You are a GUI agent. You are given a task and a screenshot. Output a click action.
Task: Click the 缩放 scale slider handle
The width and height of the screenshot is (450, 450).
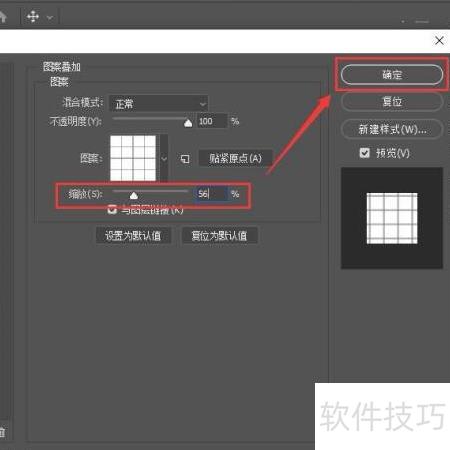(134, 195)
